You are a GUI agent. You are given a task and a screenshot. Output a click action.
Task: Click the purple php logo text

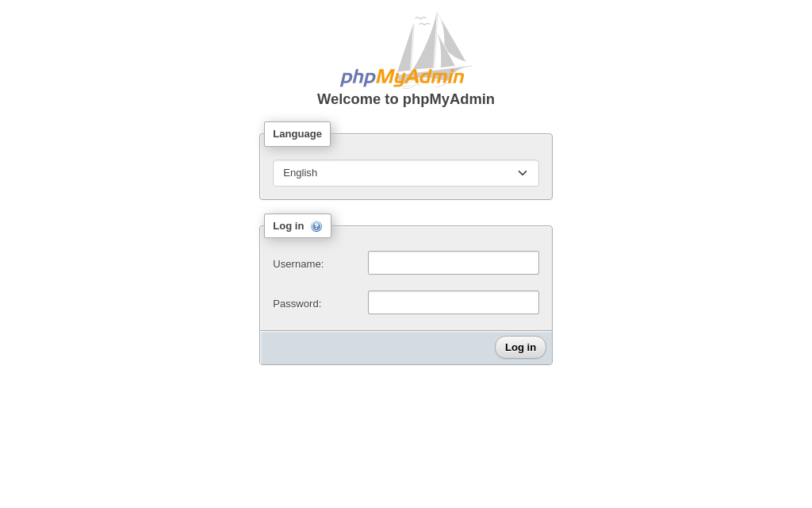(358, 78)
